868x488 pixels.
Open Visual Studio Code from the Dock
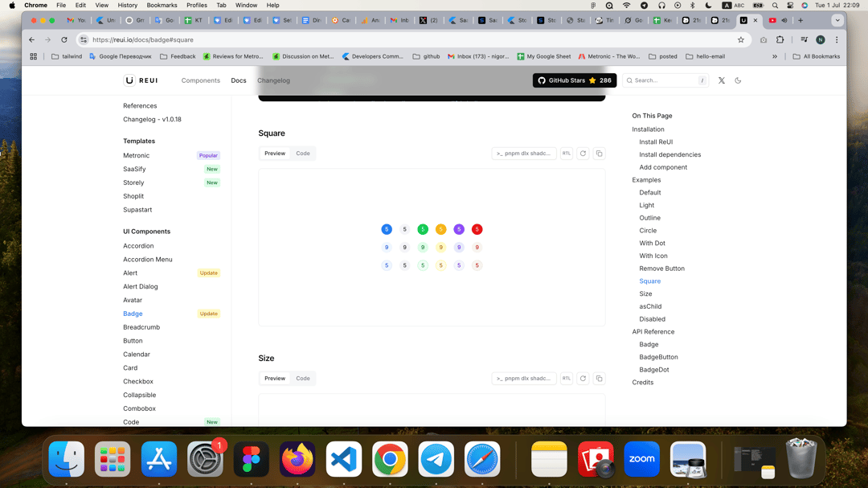(344, 459)
